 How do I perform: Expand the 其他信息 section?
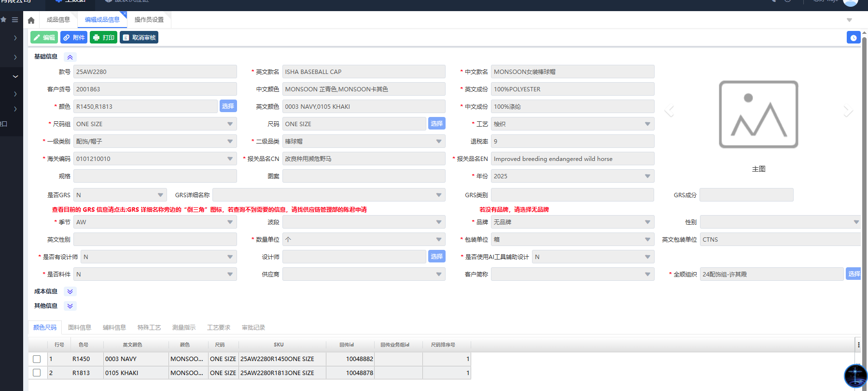point(70,306)
